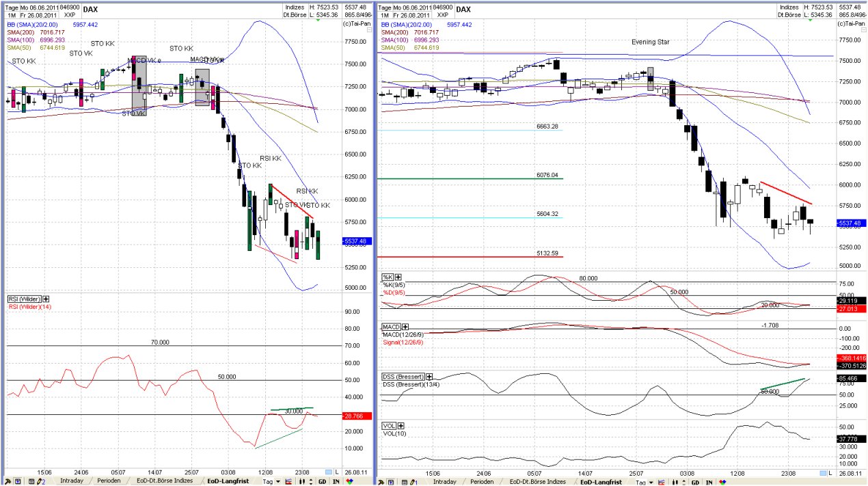Click the window layout icon in the bottom toolbar
The image size is (868, 486).
point(18,481)
